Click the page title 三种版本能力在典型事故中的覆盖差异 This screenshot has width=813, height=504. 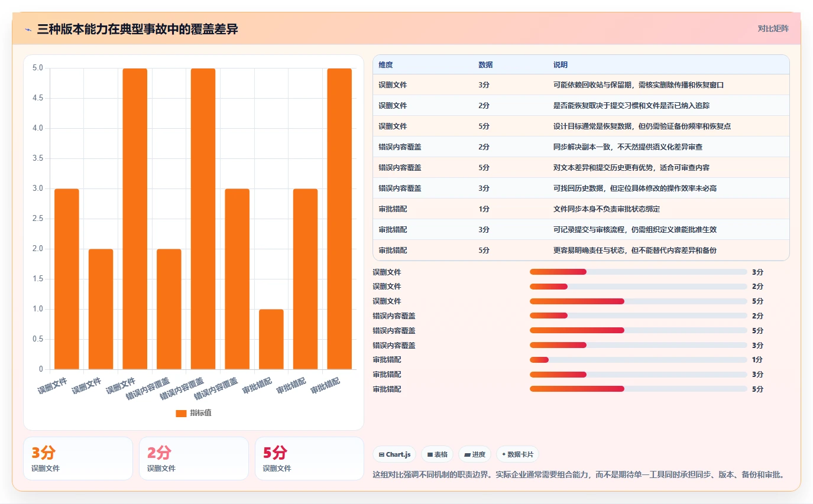(x=137, y=29)
